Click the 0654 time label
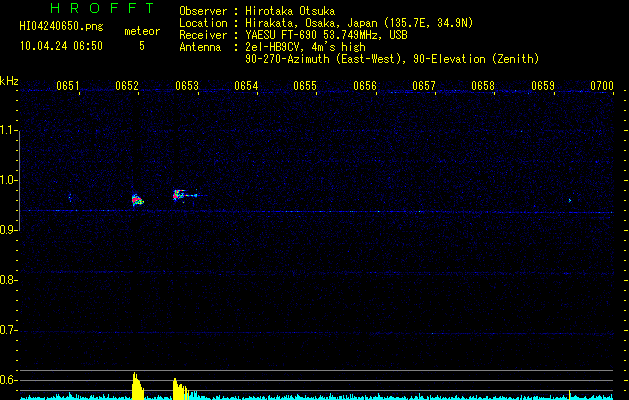Image resolution: width=629 pixels, height=400 pixels. (x=246, y=85)
